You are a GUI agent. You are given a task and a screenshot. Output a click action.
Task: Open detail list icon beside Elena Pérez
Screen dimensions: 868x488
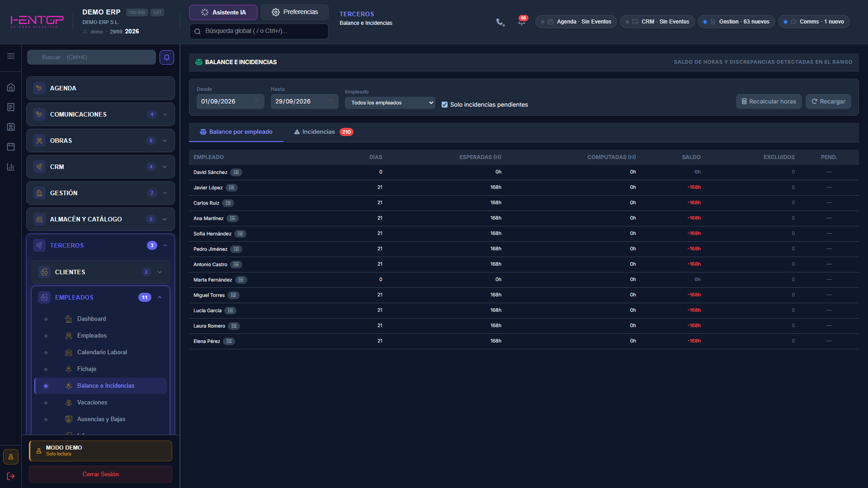tap(229, 341)
